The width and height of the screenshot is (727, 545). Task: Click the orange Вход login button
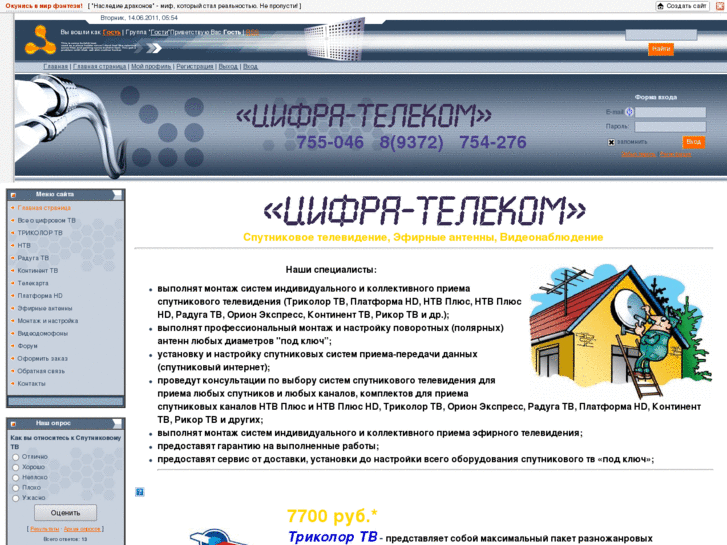tap(694, 142)
